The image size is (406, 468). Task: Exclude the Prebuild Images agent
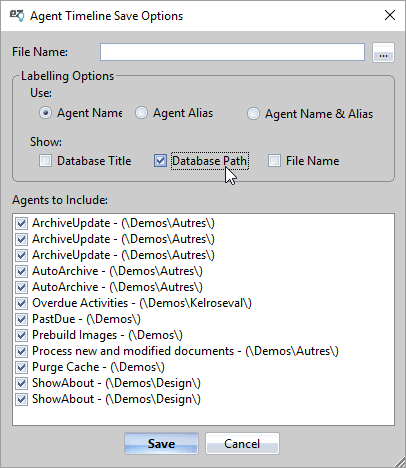21,335
